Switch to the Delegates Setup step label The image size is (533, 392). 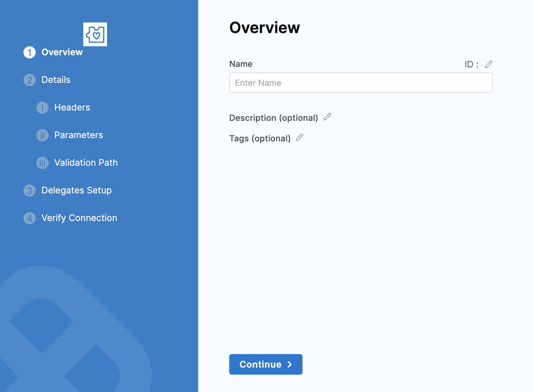tap(77, 190)
